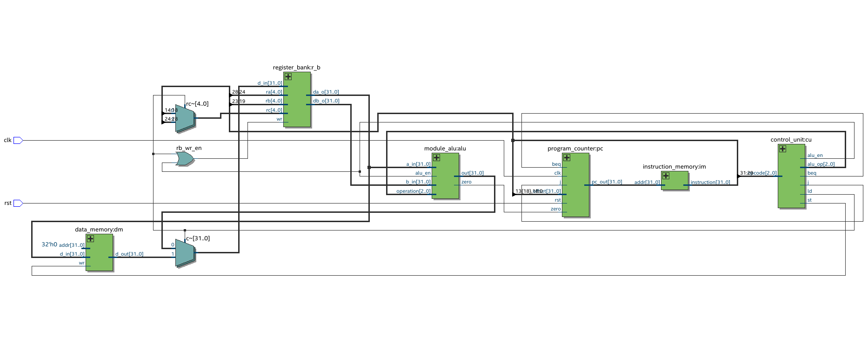
Task: Select the d_out[31..0] data memory output
Action: (x=129, y=254)
